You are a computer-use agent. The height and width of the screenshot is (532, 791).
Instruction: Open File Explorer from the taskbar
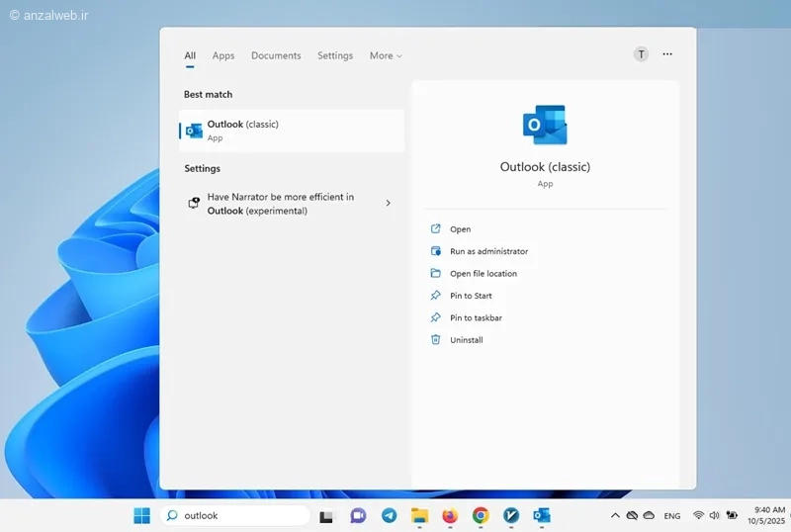click(x=419, y=515)
